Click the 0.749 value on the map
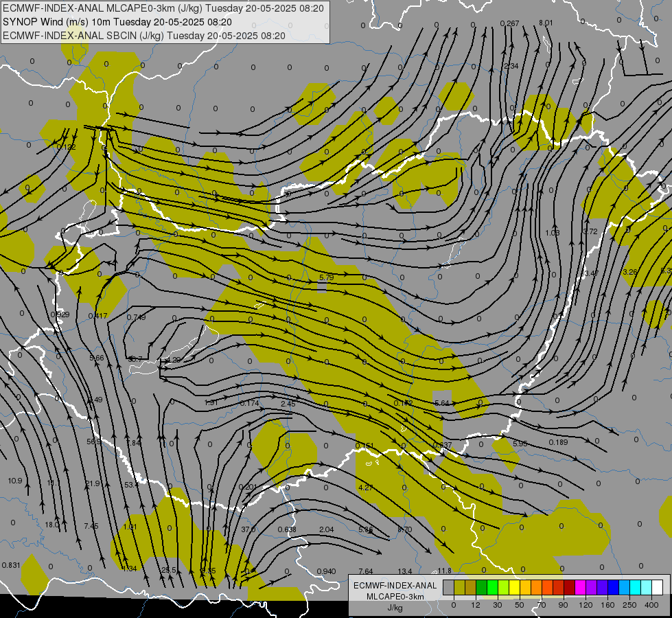Viewport: 672px width, 618px height. pos(136,317)
